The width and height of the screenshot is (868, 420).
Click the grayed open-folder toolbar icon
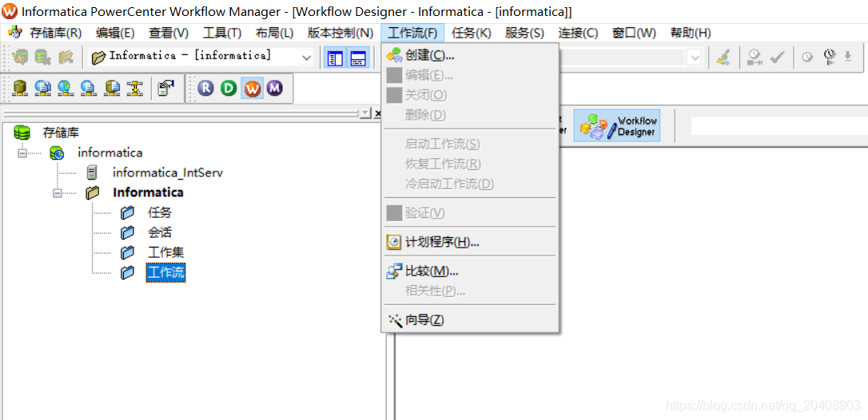coord(66,57)
